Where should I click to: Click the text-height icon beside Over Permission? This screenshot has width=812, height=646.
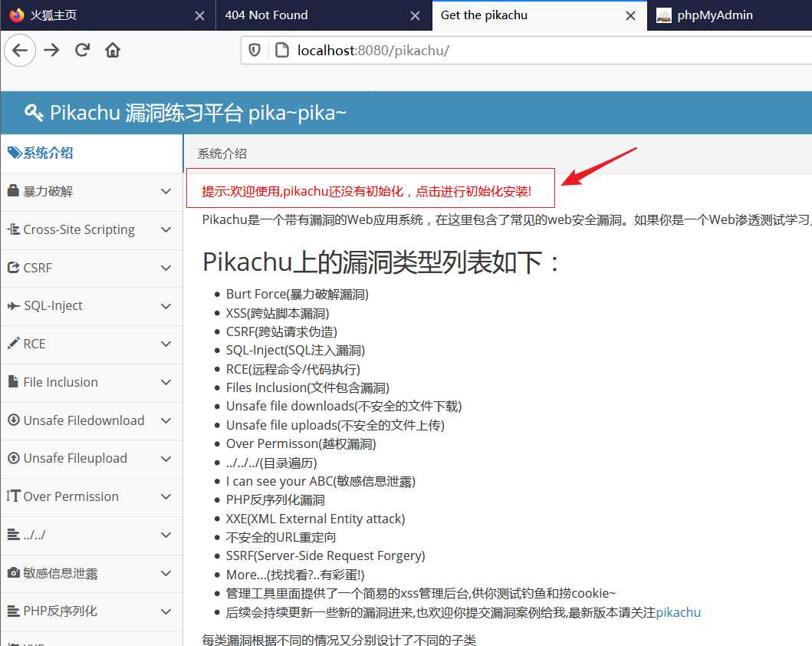(x=14, y=496)
